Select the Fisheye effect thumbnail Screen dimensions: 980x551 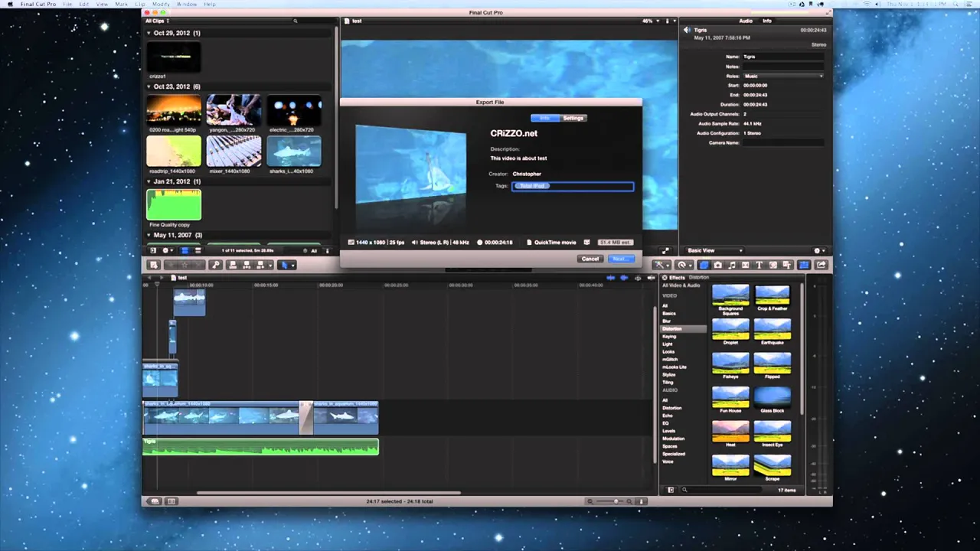pyautogui.click(x=730, y=364)
